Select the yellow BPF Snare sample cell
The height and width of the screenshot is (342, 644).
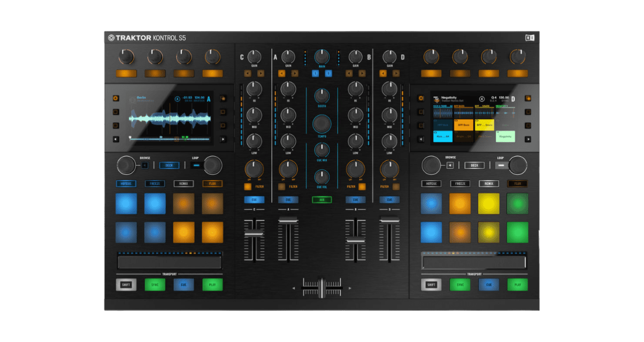(x=485, y=125)
